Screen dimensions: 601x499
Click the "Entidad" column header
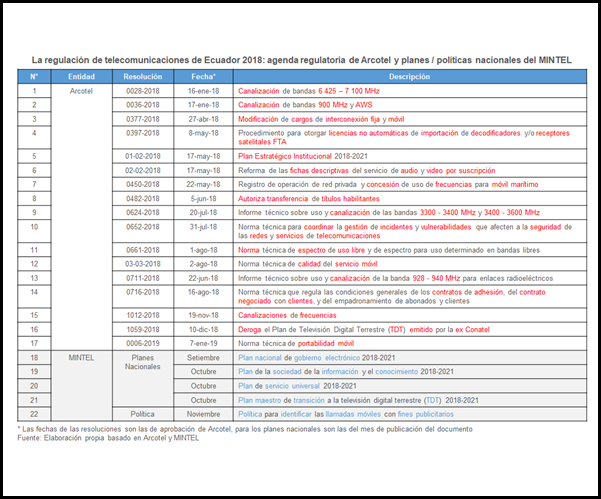point(82,76)
